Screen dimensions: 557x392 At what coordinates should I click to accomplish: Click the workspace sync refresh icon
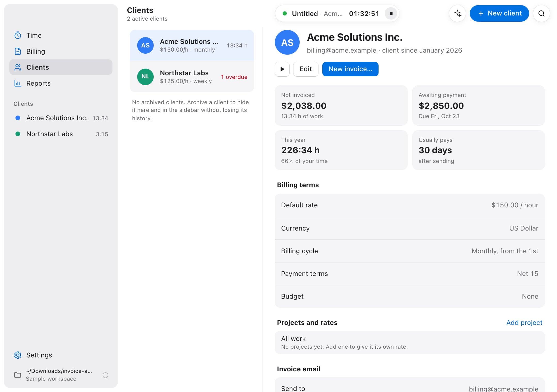coord(105,375)
